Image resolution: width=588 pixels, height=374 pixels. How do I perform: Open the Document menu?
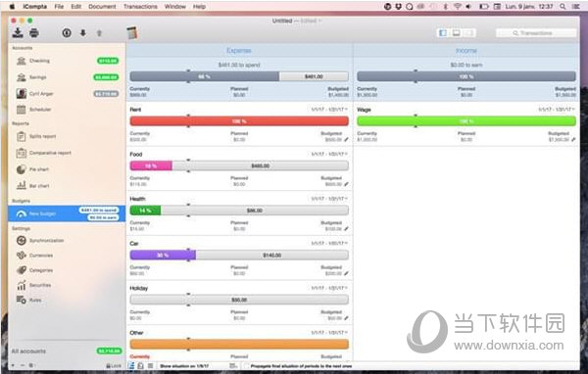click(102, 7)
